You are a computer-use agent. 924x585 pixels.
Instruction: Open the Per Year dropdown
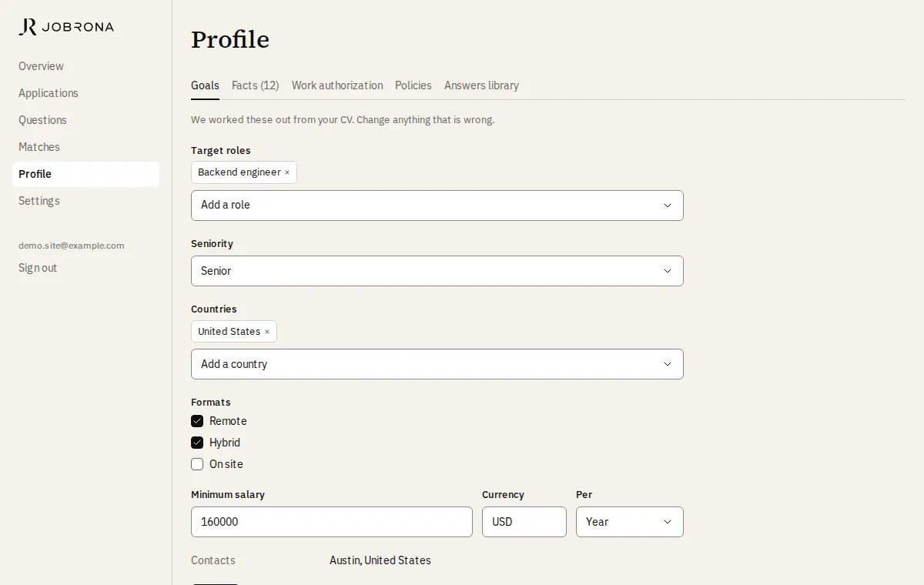(x=629, y=522)
